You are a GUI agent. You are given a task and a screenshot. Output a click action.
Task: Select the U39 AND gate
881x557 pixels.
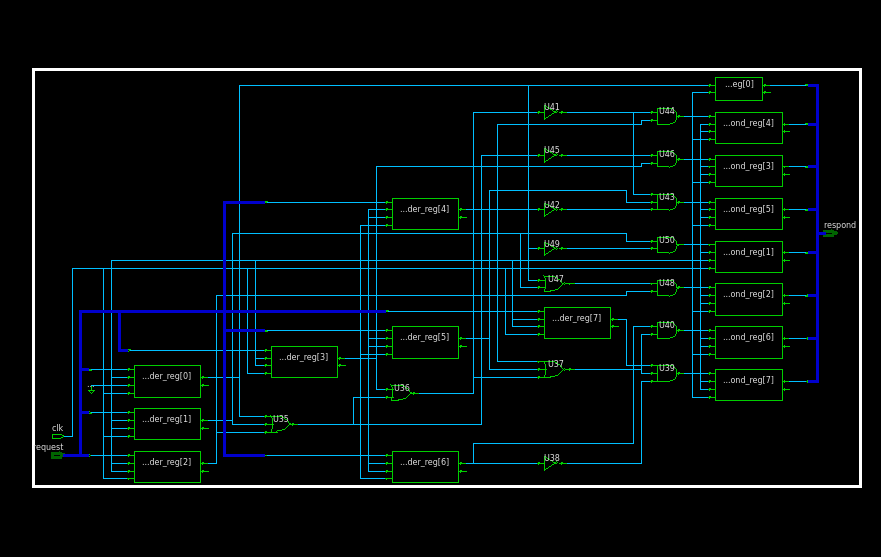pyautogui.click(x=666, y=374)
